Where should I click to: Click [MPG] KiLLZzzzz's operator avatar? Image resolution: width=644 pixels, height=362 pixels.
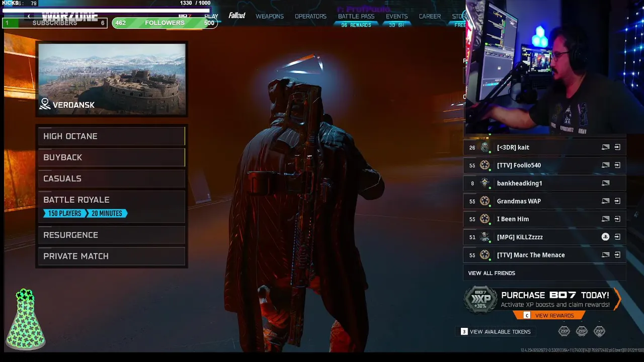pos(485,237)
